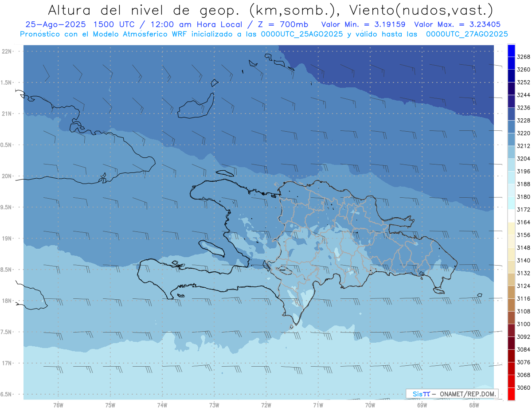Click legend swatch between 3212 and 3204
Viewport: 532px width, 411px height.
pyautogui.click(x=511, y=152)
